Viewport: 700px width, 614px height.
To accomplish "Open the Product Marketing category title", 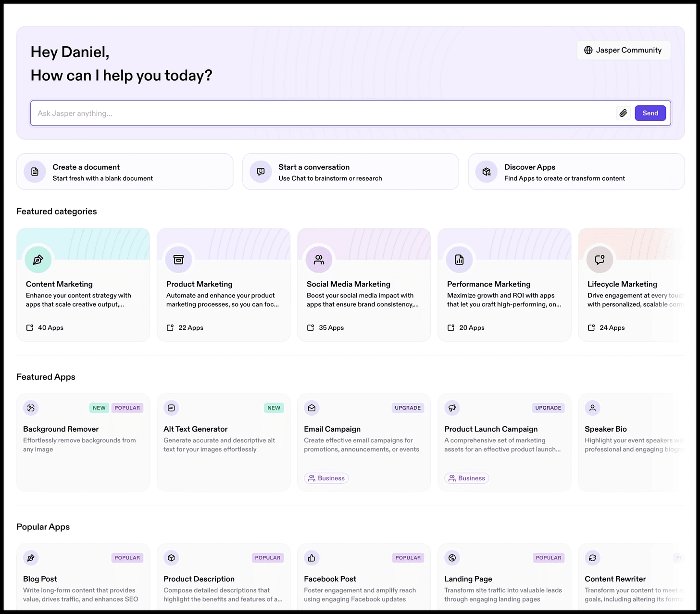I will [200, 284].
